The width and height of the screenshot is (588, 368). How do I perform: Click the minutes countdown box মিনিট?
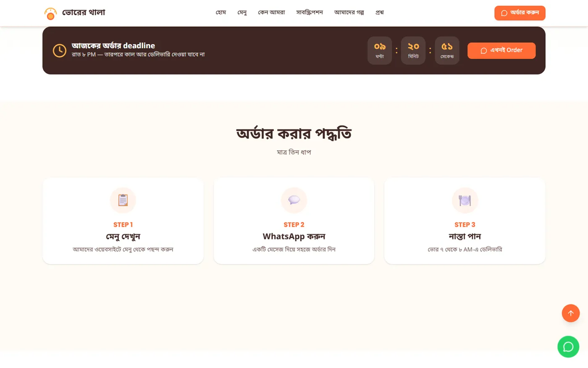click(413, 50)
